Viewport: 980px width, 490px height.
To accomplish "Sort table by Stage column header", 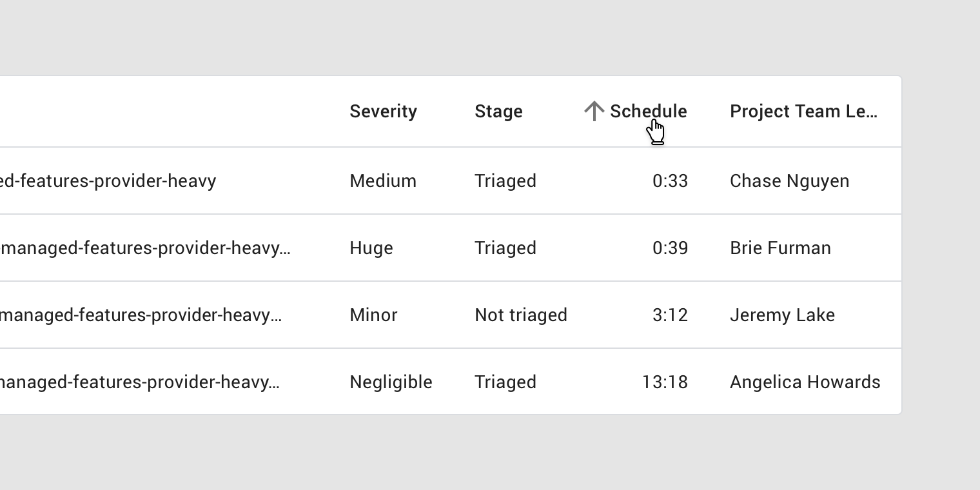I will [x=498, y=112].
